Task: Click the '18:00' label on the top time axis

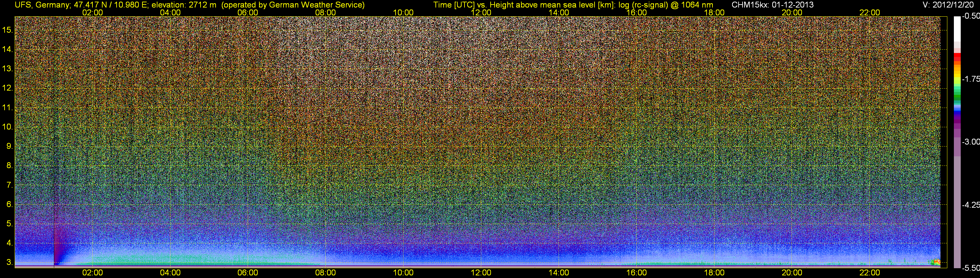Action: (714, 12)
